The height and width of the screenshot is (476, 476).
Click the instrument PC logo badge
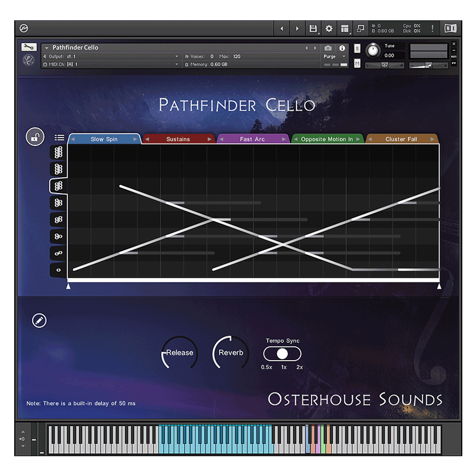point(29,60)
